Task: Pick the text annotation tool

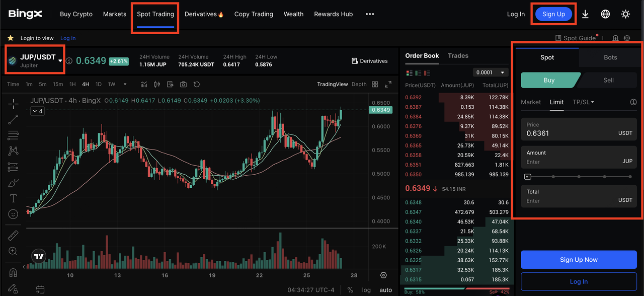Action: pos(14,198)
